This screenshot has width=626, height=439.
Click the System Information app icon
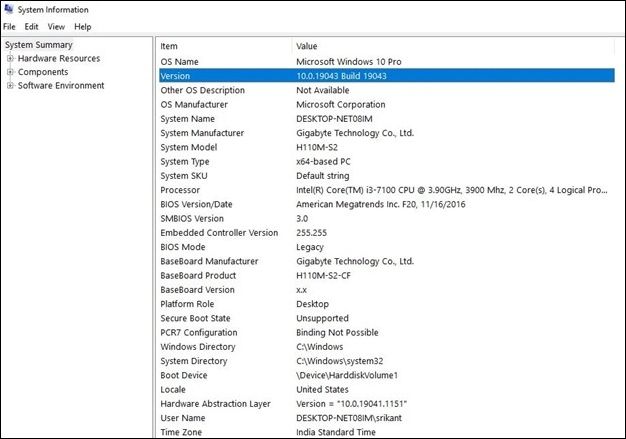[9, 9]
